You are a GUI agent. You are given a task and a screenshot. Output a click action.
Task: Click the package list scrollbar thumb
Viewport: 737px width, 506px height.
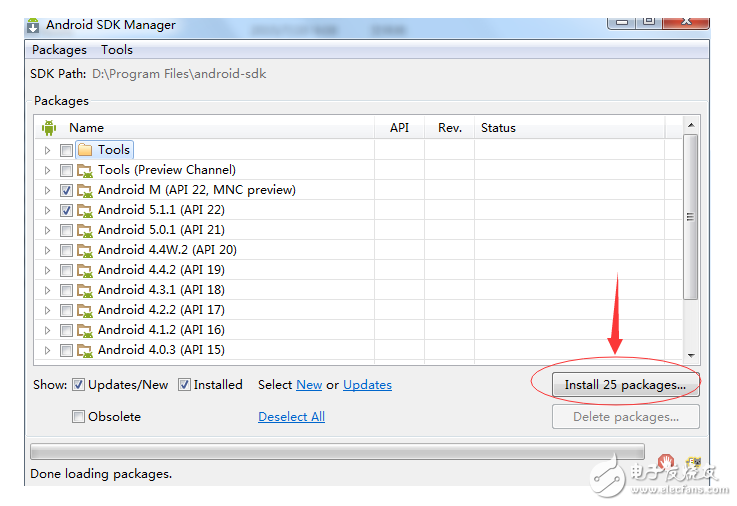coord(690,217)
